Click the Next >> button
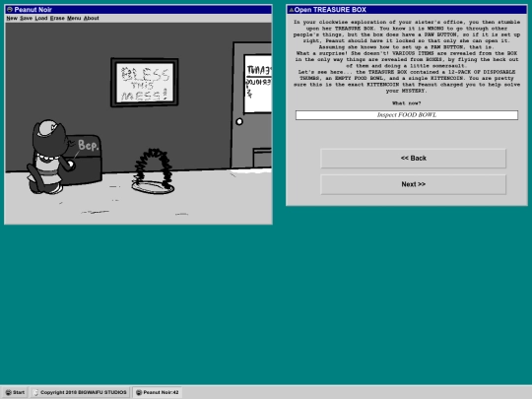The height and width of the screenshot is (399, 532). click(413, 184)
